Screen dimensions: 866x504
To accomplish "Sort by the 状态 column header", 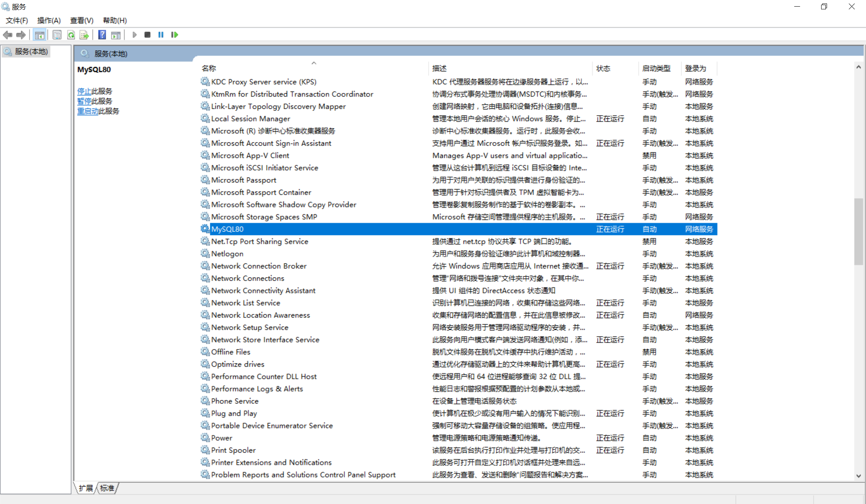I will click(x=616, y=68).
